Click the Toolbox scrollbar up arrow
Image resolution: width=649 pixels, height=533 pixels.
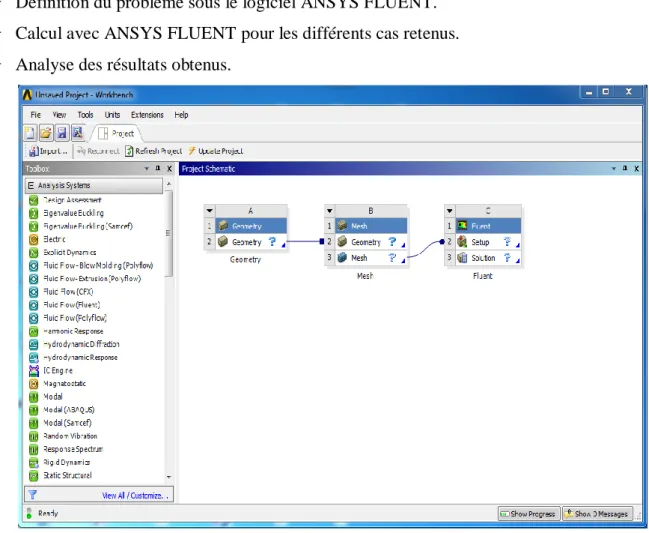pos(168,183)
